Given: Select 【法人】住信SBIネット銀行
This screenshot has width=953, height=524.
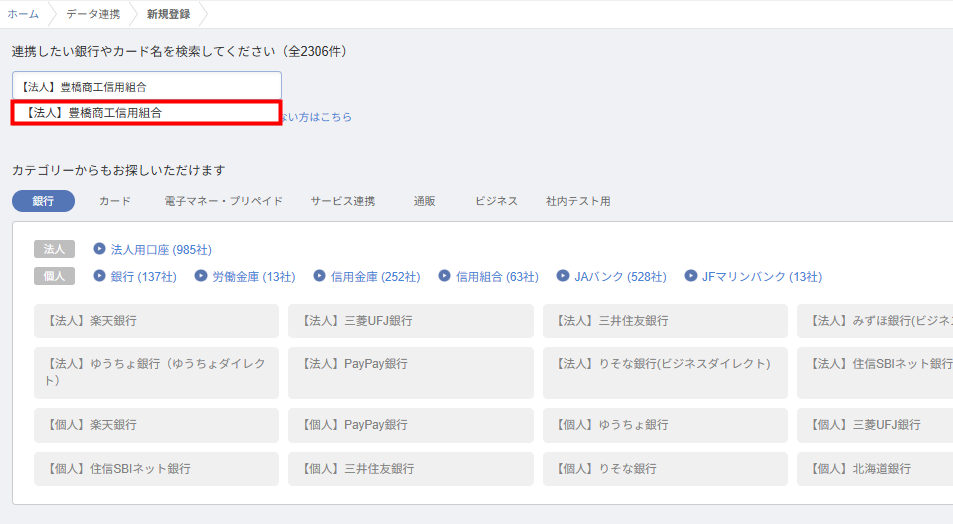Looking at the screenshot, I should (875, 373).
